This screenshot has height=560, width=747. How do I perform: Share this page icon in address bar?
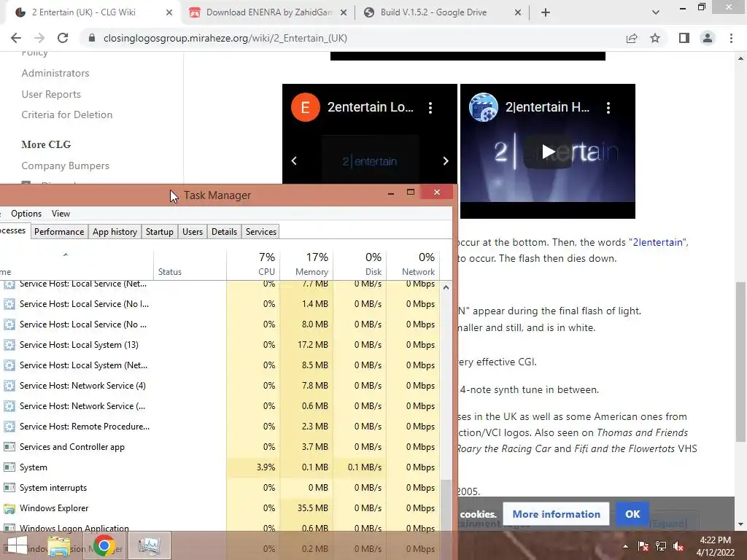pos(632,38)
